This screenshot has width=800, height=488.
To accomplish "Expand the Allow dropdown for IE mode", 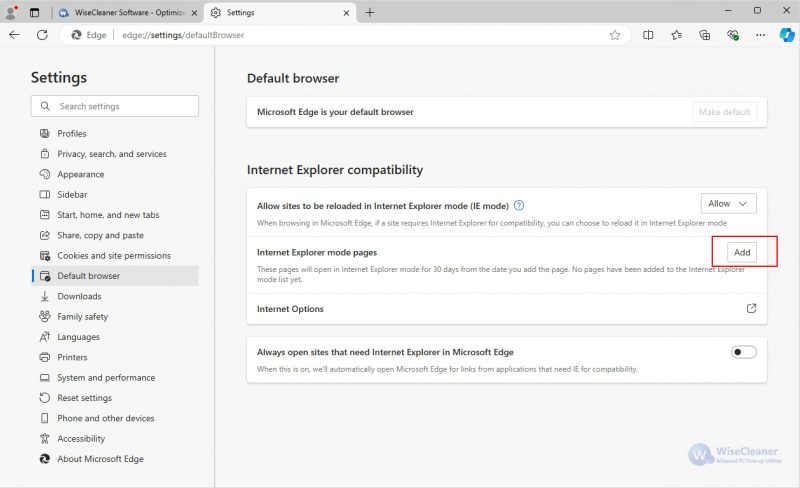I will (728, 203).
